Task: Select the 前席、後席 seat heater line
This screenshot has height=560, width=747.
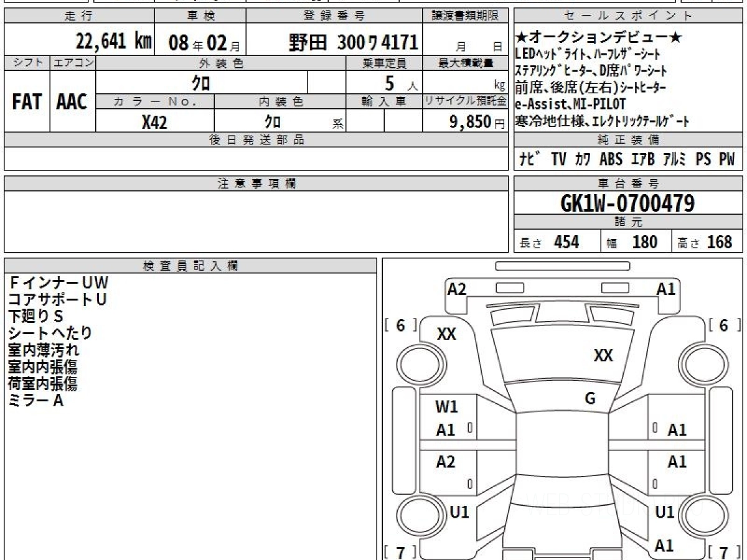Action: 591,87
